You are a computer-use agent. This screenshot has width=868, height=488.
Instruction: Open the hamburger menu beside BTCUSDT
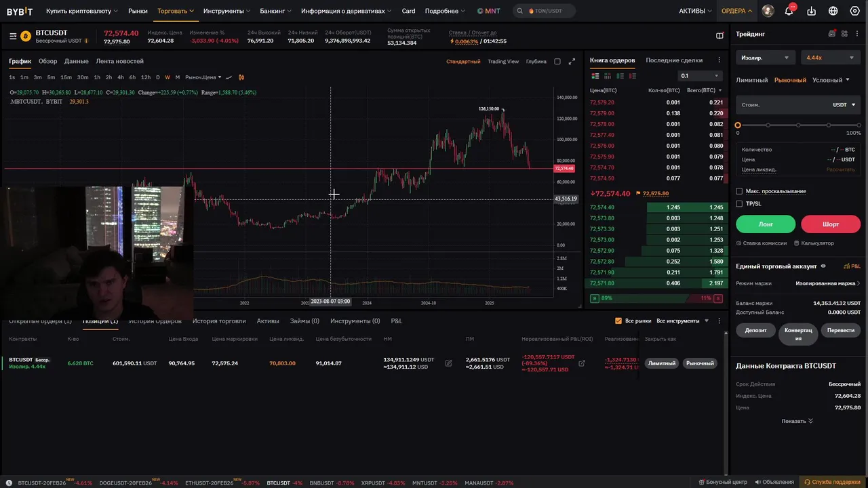tap(13, 36)
